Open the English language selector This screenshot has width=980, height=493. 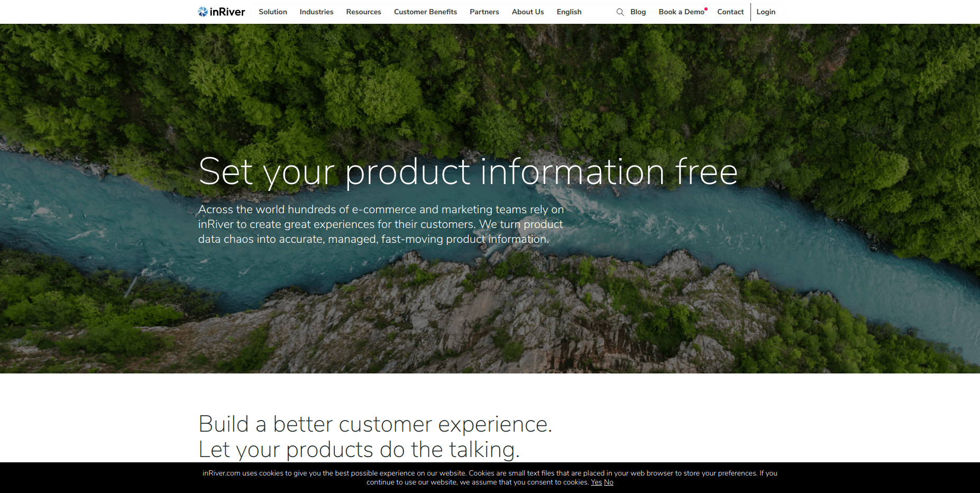(569, 12)
